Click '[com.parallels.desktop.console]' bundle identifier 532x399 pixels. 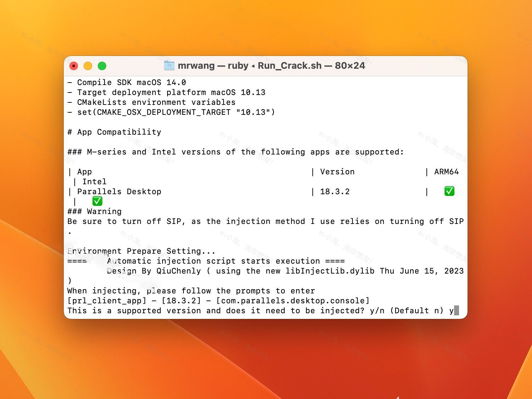point(293,301)
